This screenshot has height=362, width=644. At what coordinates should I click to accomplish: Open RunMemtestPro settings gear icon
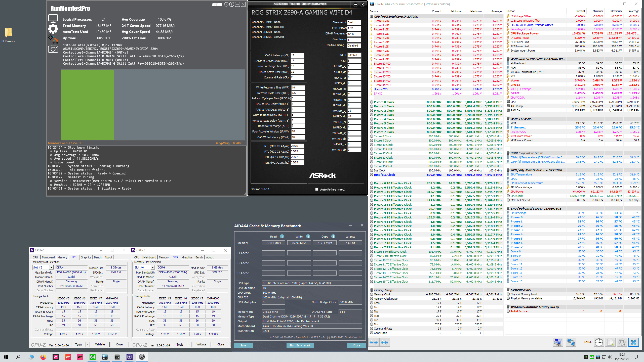tap(53, 28)
